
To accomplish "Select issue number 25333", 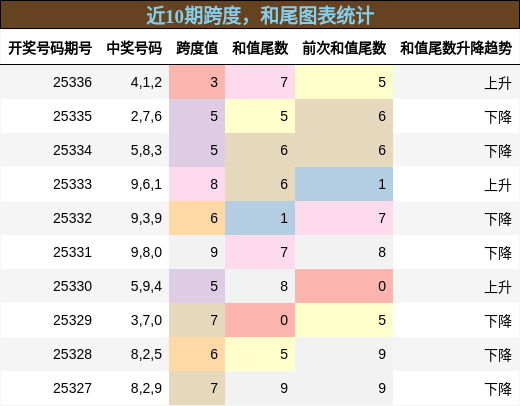I will point(72,184).
